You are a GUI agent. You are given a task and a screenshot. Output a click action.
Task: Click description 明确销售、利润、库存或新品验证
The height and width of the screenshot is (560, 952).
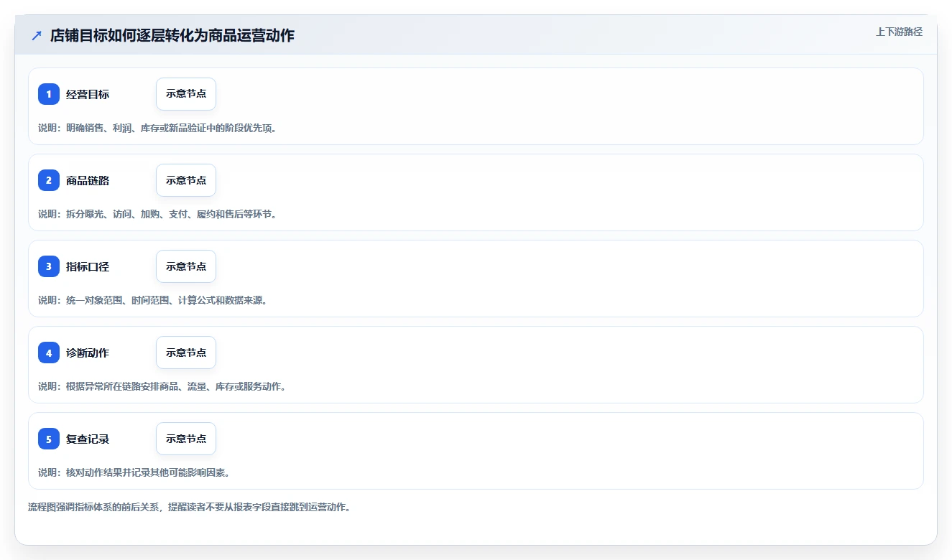point(157,128)
